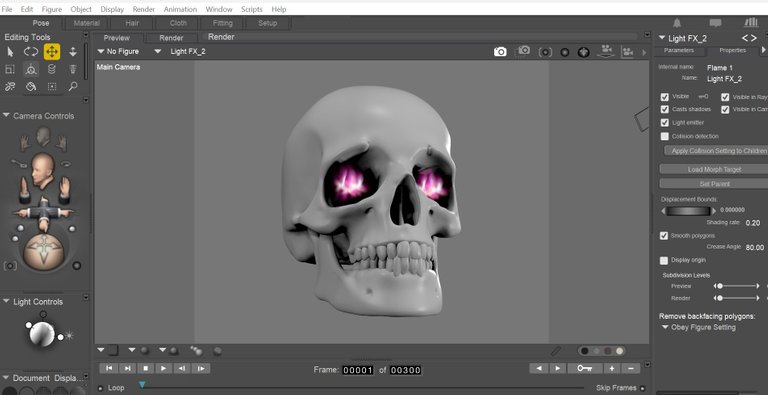
Task: Toggle Visible in Raytracing checkbox
Action: click(x=725, y=97)
